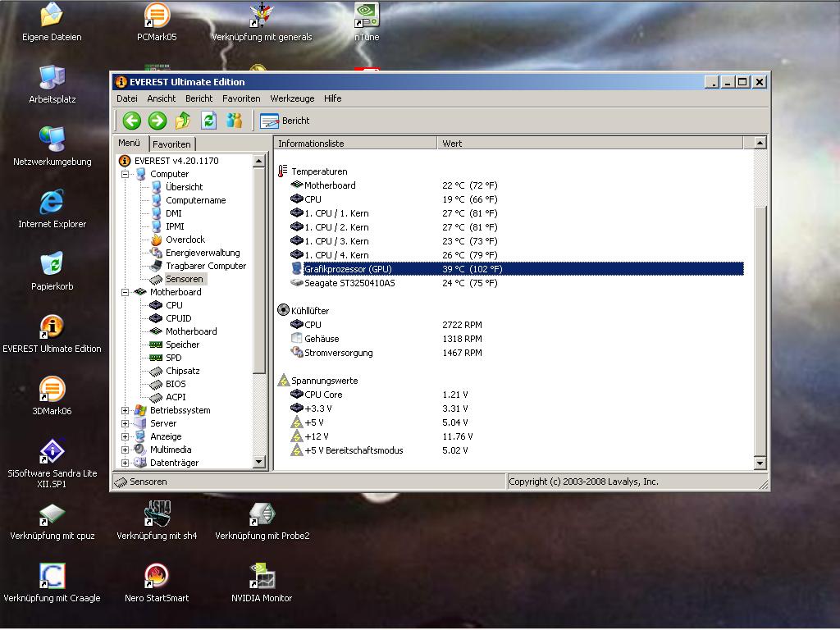This screenshot has width=840, height=630.
Task: Expand the Server tree node
Action: pyautogui.click(x=125, y=424)
